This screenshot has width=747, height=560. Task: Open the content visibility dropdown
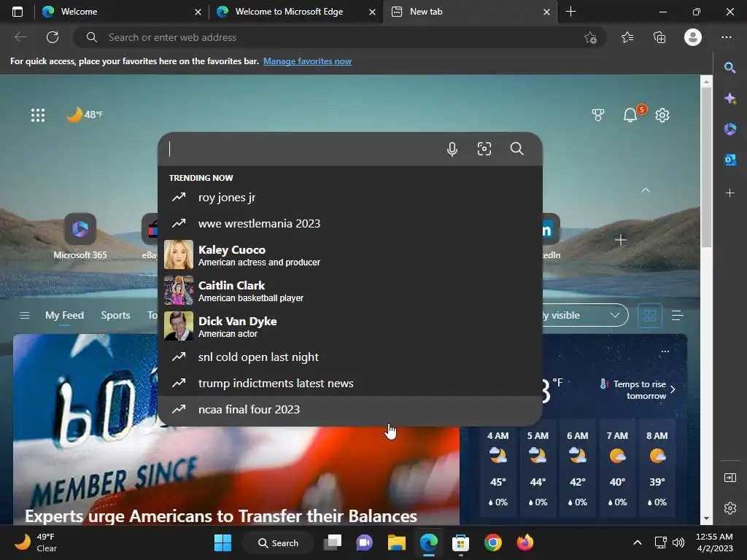pyautogui.click(x=584, y=315)
